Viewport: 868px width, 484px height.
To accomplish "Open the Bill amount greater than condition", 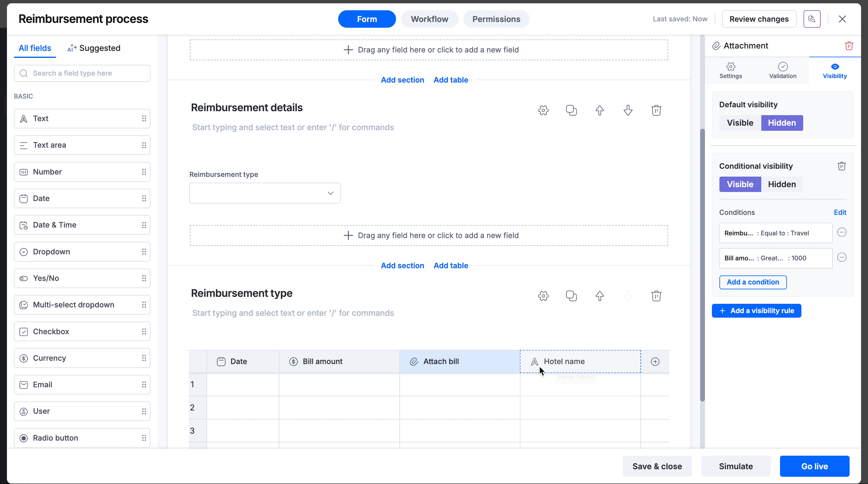I will [x=775, y=258].
